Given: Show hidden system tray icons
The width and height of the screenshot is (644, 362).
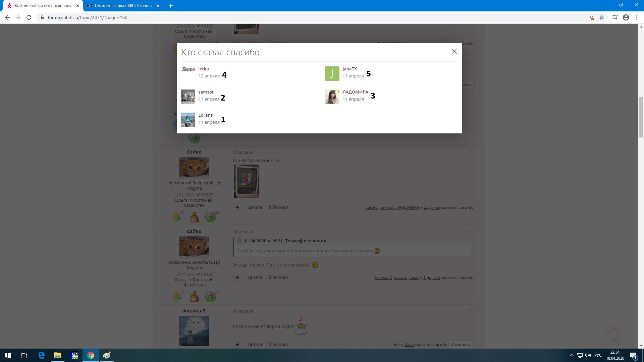Looking at the screenshot, I should click(572, 355).
